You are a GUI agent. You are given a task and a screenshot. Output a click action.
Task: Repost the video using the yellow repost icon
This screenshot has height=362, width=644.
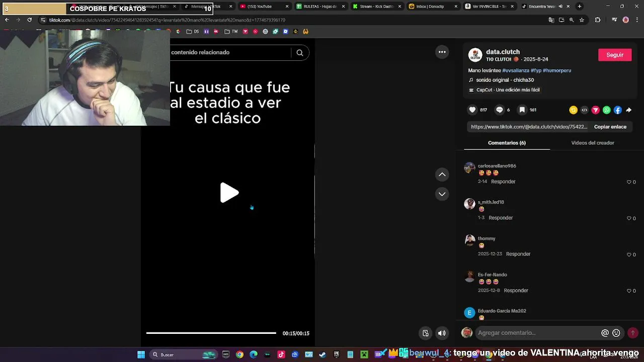(573, 110)
